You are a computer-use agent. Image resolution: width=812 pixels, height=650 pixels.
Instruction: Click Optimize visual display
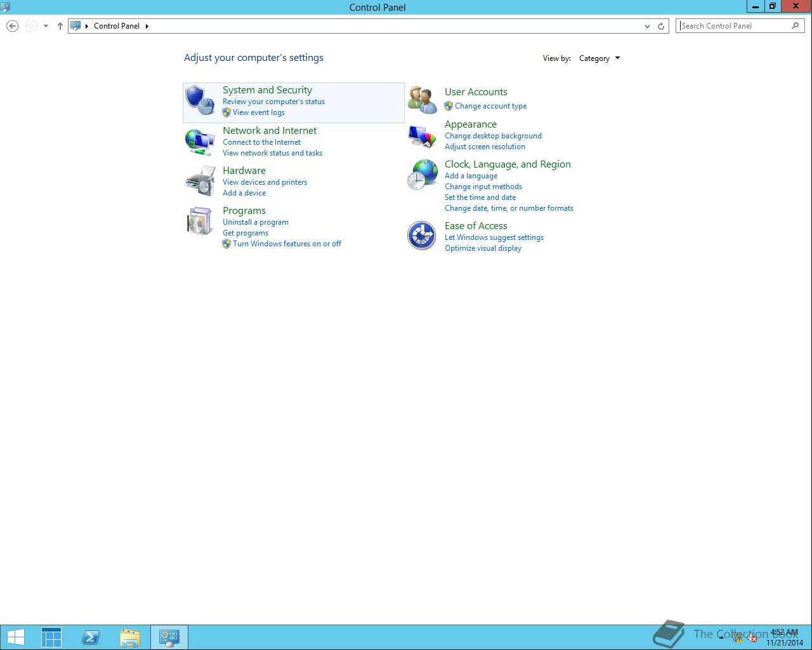click(x=483, y=248)
